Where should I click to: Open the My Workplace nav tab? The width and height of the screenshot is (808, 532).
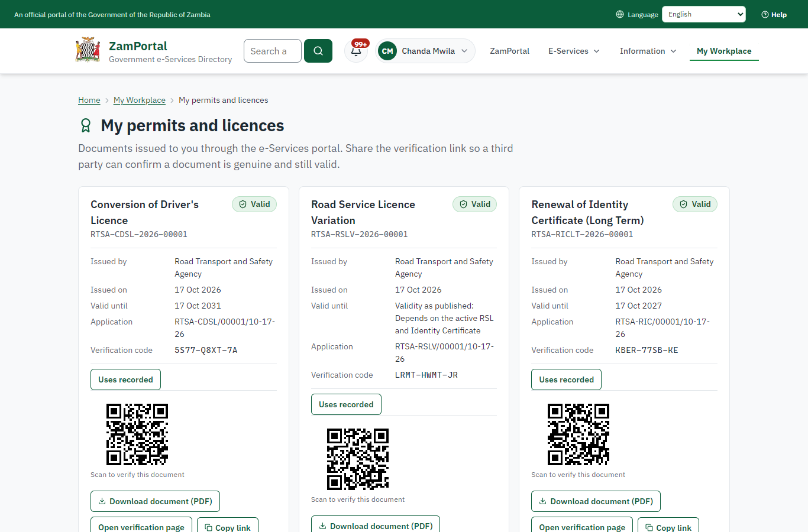pos(724,51)
